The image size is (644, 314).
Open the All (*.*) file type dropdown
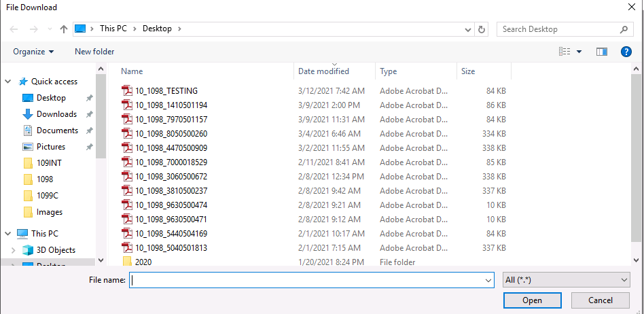pyautogui.click(x=567, y=280)
